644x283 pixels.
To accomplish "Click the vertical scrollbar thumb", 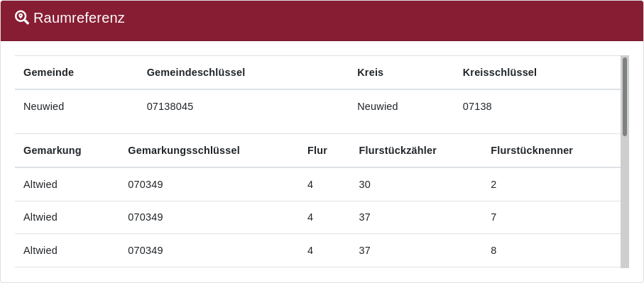I will coord(625,96).
